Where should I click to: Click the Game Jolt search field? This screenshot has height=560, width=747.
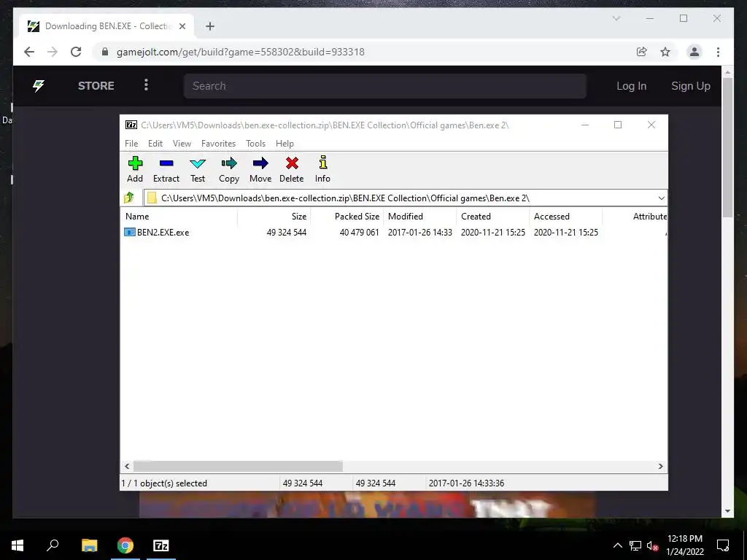tap(385, 86)
